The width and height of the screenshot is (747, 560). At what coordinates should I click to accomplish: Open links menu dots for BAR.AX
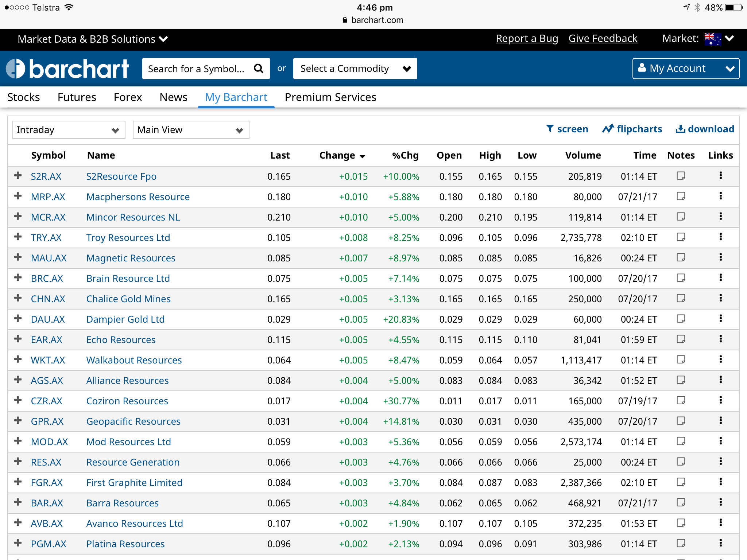(720, 502)
